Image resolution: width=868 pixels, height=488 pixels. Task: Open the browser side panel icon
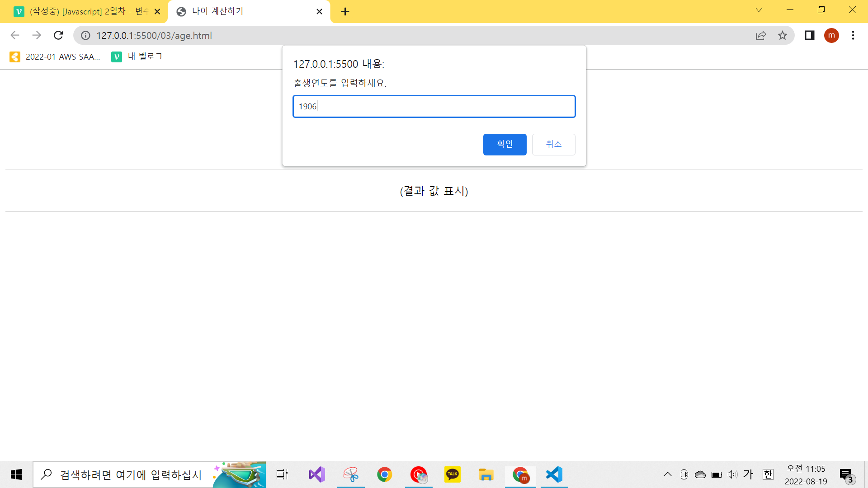tap(809, 35)
